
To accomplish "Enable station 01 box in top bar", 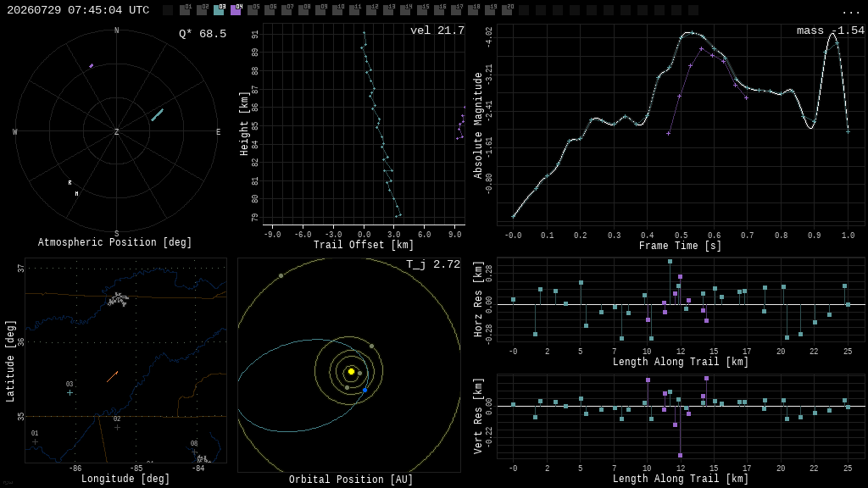I will (x=185, y=10).
